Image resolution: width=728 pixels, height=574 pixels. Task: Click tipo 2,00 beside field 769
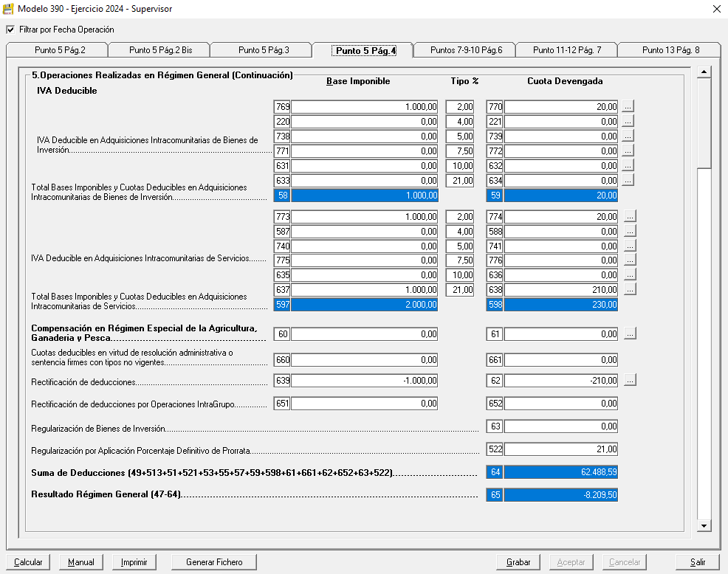(460, 107)
